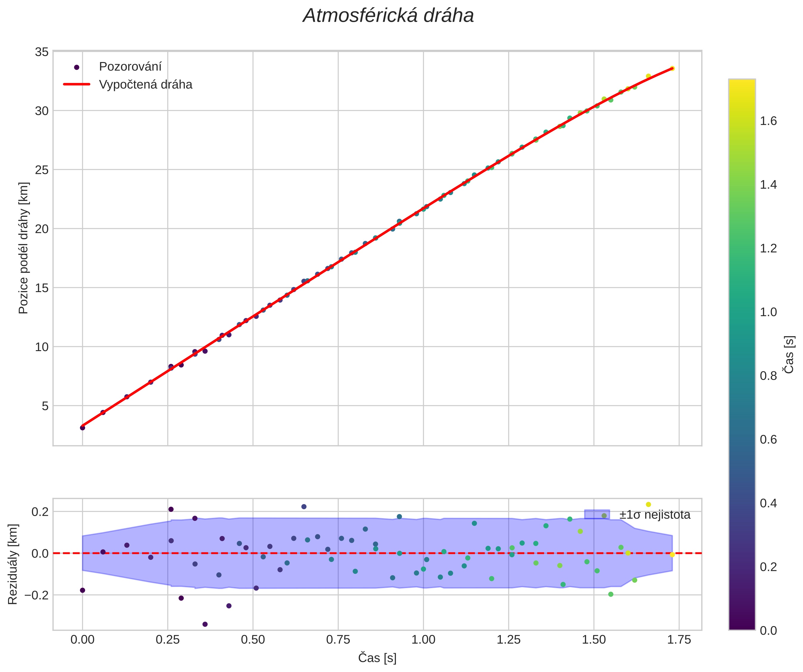Image resolution: width=803 pixels, height=672 pixels.
Task: Click the highest yellow residual point
Action: 648,505
